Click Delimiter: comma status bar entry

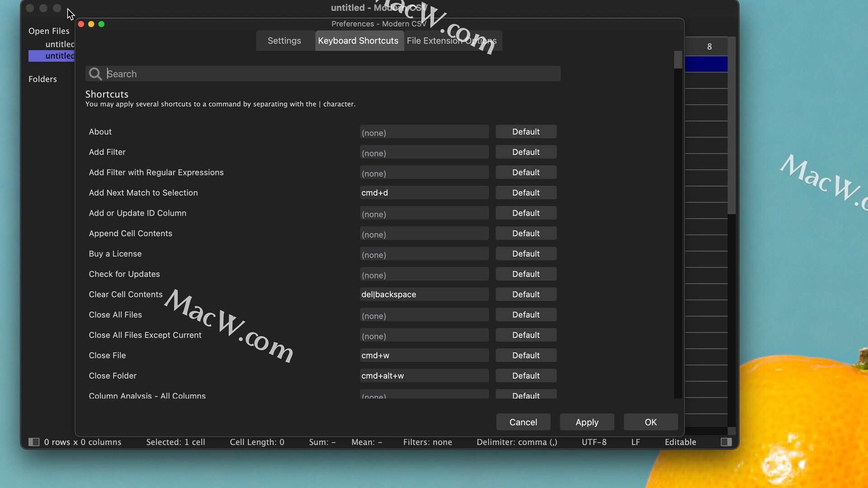[517, 442]
